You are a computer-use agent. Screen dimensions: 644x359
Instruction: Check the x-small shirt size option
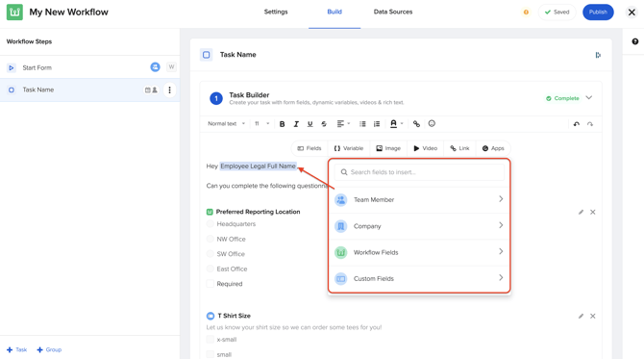[x=210, y=339]
